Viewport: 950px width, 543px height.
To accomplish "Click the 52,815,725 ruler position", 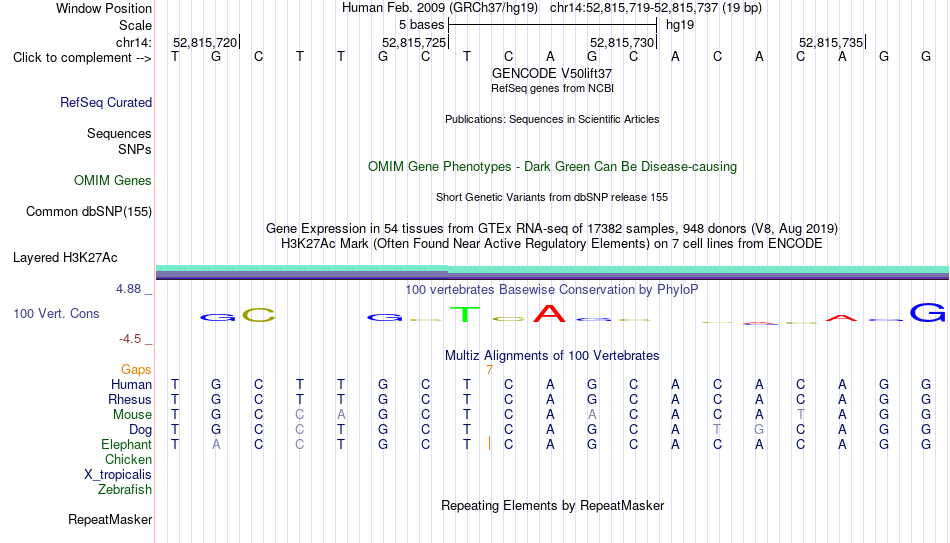I will pyautogui.click(x=414, y=42).
